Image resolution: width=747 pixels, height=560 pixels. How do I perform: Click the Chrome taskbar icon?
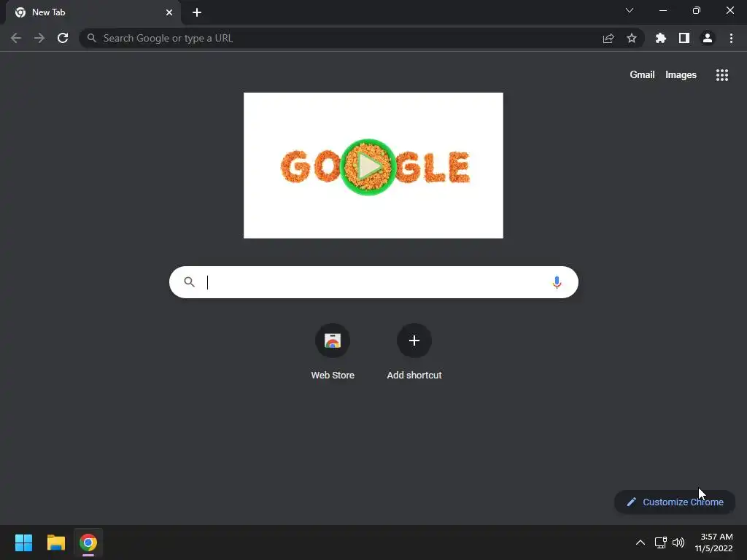tap(88, 542)
